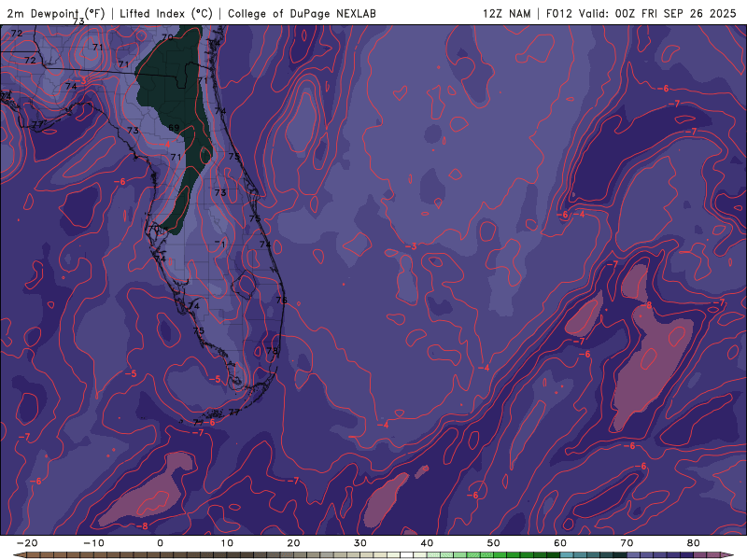Click the left arrow end of the color bar

[19, 554]
